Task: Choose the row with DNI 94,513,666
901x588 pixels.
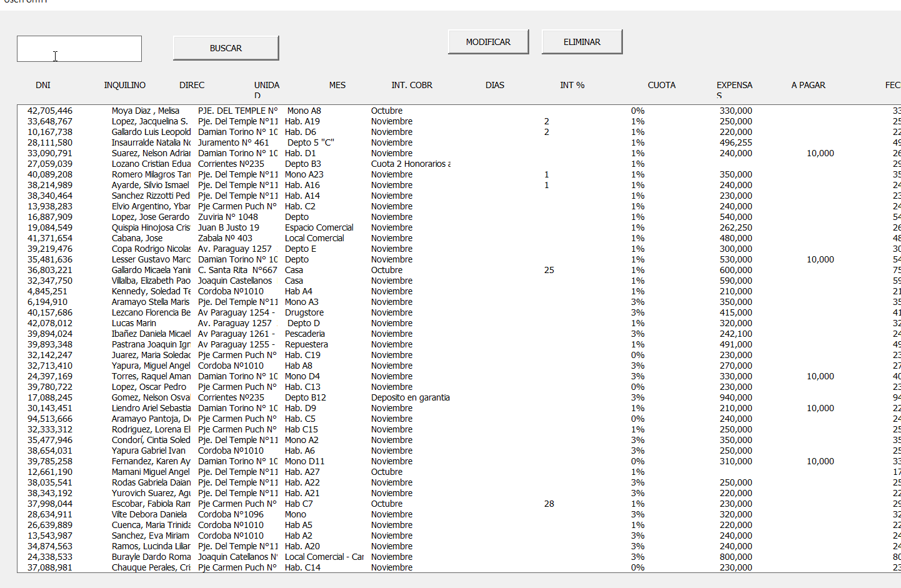Action: point(50,419)
